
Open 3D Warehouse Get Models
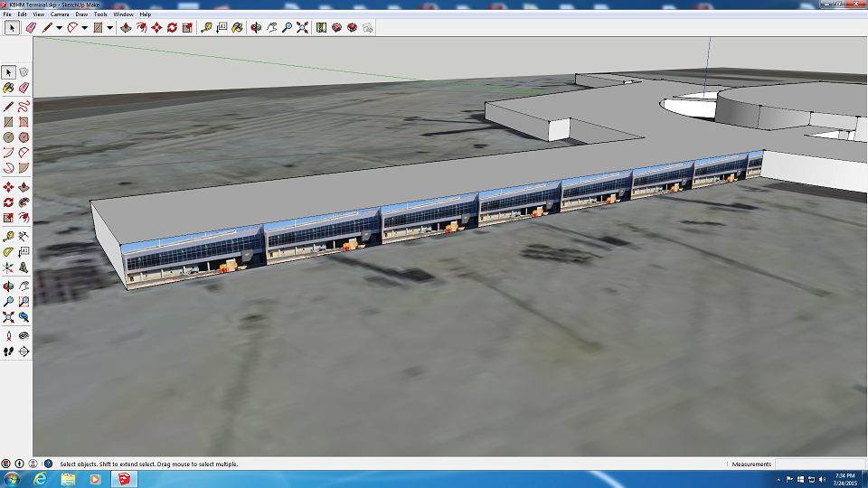point(336,28)
